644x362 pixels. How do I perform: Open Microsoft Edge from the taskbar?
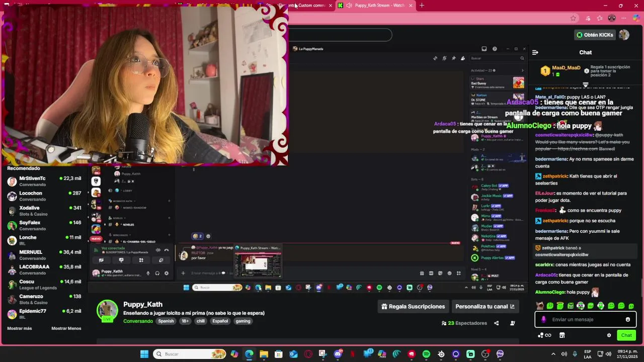249,354
